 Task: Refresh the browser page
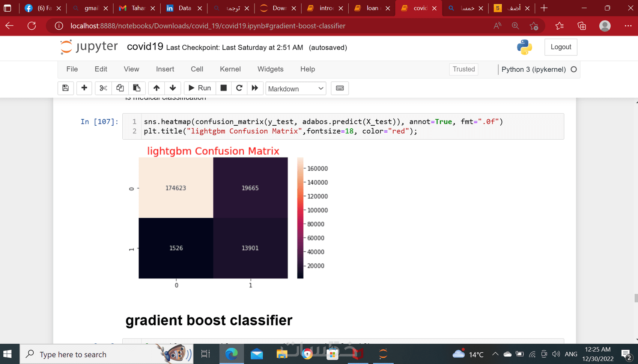[32, 26]
